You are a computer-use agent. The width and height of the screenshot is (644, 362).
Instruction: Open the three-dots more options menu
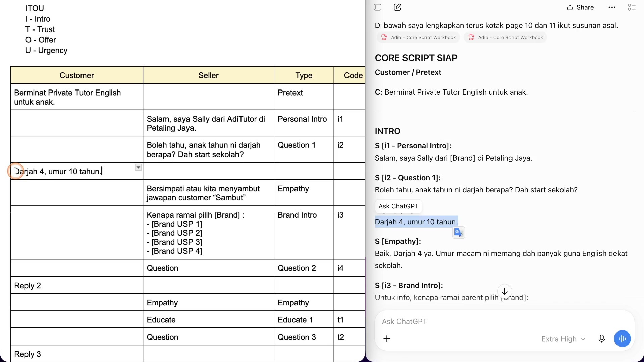point(612,7)
